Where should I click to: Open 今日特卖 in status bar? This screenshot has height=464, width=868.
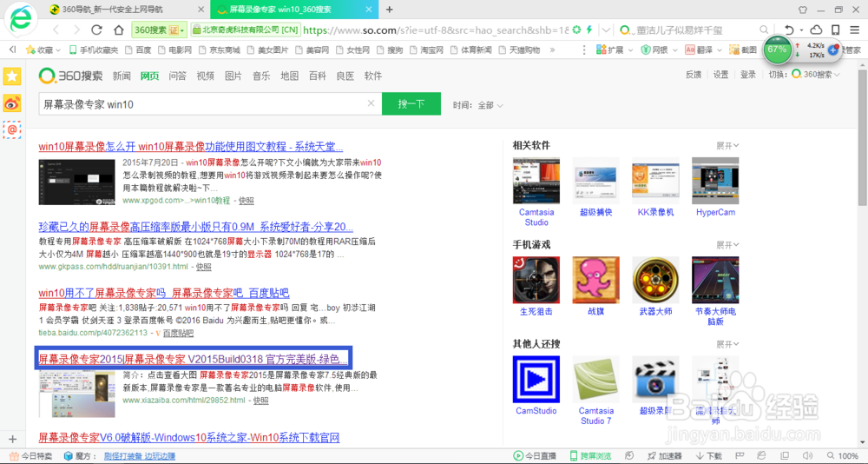[x=30, y=455]
